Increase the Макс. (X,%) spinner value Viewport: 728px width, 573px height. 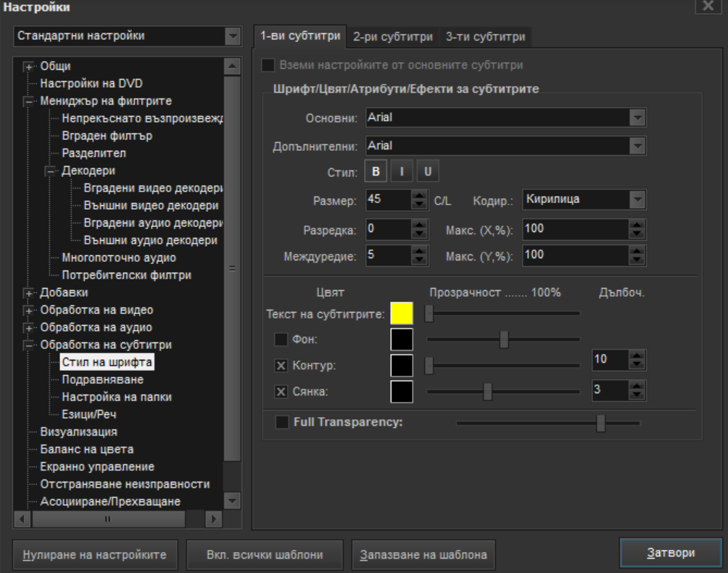click(x=637, y=224)
